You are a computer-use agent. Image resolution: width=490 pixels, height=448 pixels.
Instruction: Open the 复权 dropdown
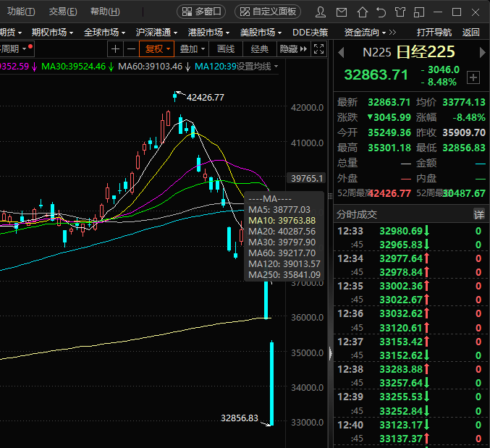point(156,48)
